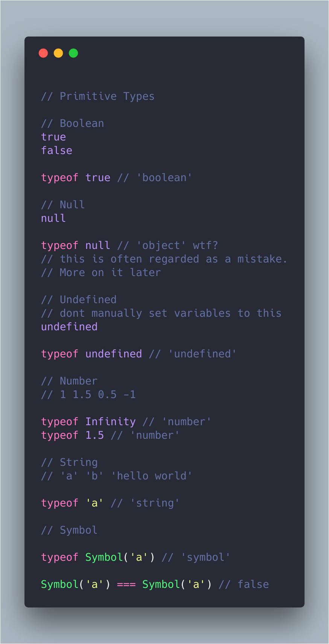Viewport: 329px width, 644px height.
Task: Click the "// 1 1.5 0.5 -1" comment
Action: point(88,395)
